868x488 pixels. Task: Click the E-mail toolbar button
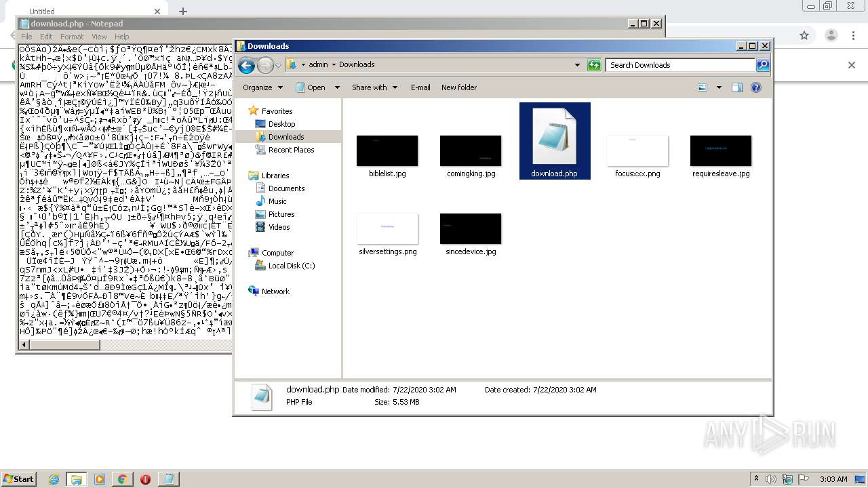[420, 87]
